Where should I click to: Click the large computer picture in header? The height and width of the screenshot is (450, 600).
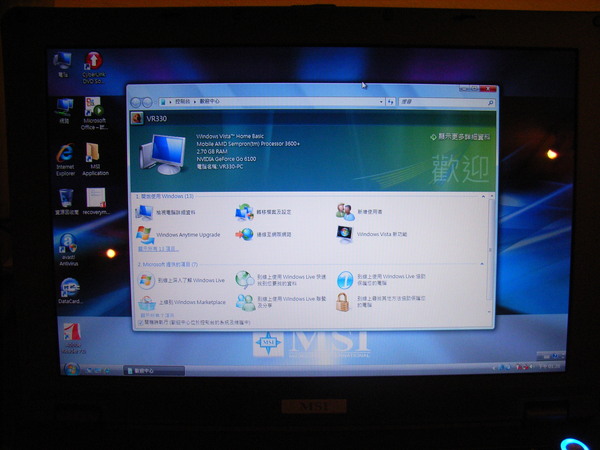click(163, 155)
